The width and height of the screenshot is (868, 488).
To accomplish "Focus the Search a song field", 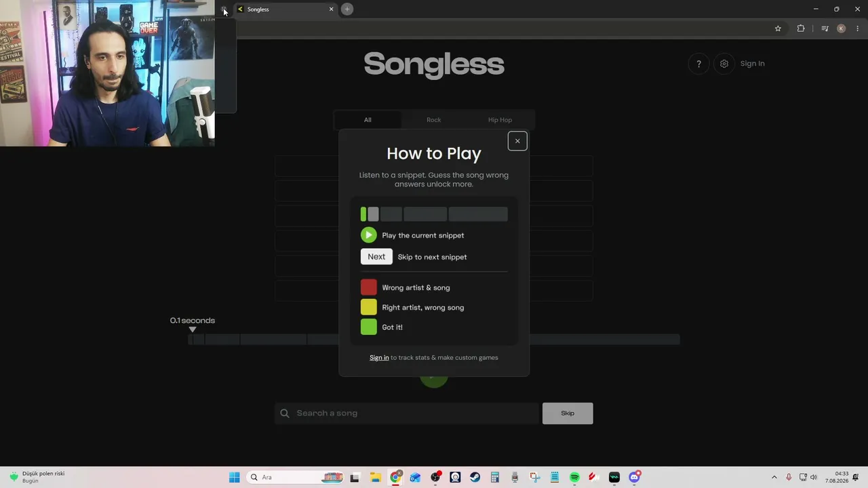I will click(x=407, y=413).
